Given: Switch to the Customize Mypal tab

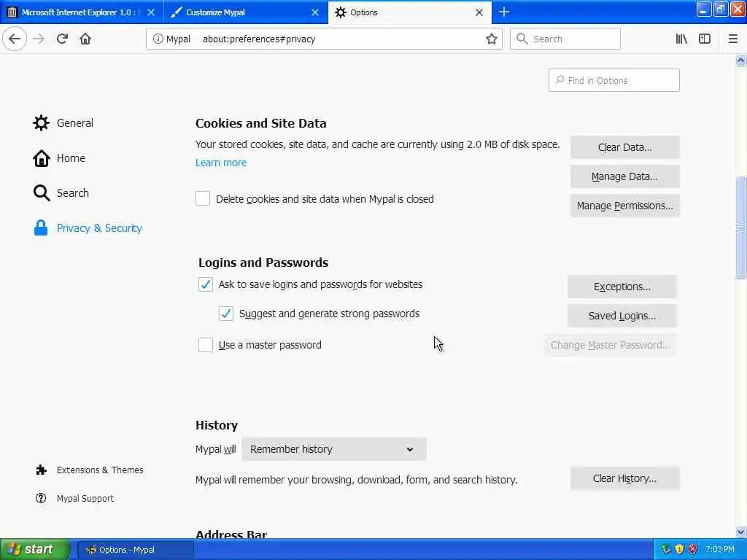Looking at the screenshot, I should click(245, 12).
